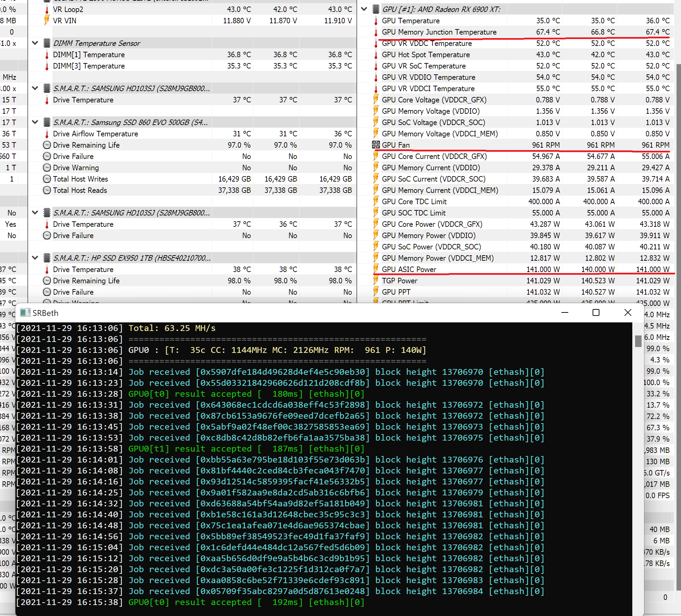Click the VR VIN voltage bolt icon

click(47, 21)
